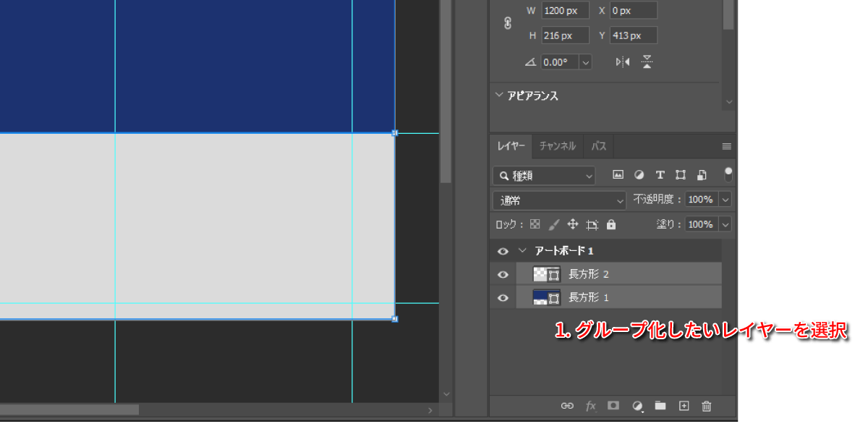Filter layers by smart object icon

pos(702,175)
